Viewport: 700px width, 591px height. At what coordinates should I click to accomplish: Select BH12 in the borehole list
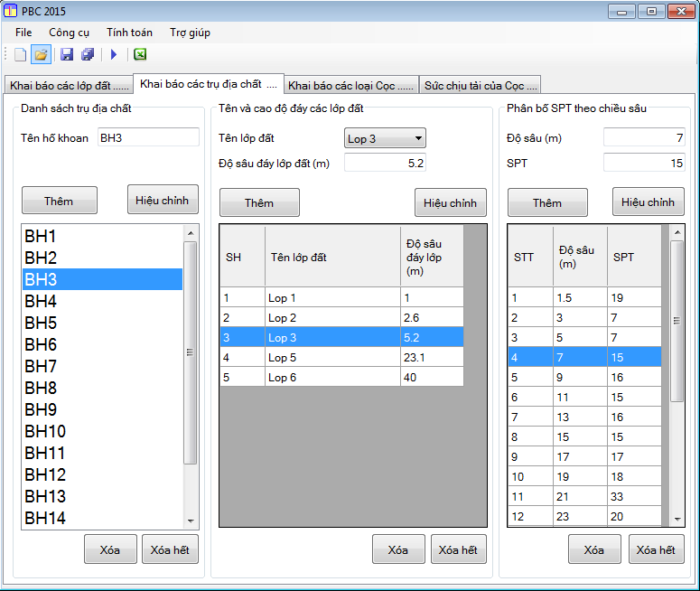[x=102, y=474]
